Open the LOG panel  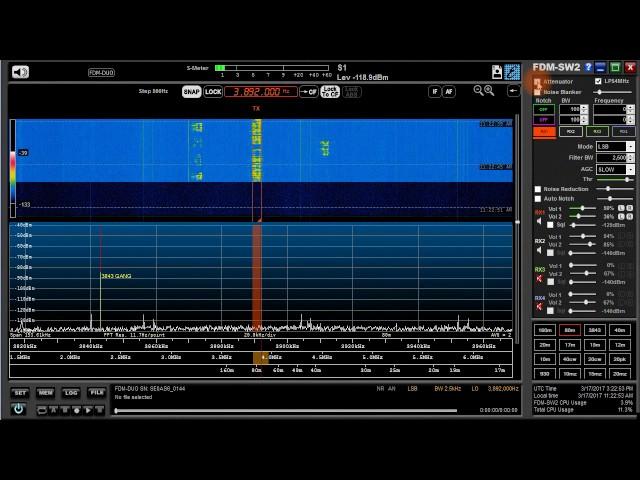point(71,393)
